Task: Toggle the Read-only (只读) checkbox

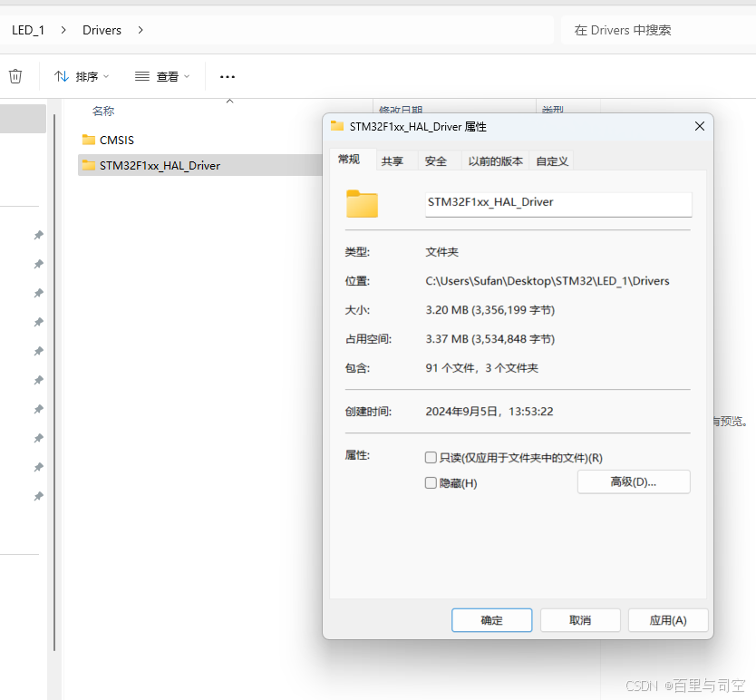Action: coord(431,457)
